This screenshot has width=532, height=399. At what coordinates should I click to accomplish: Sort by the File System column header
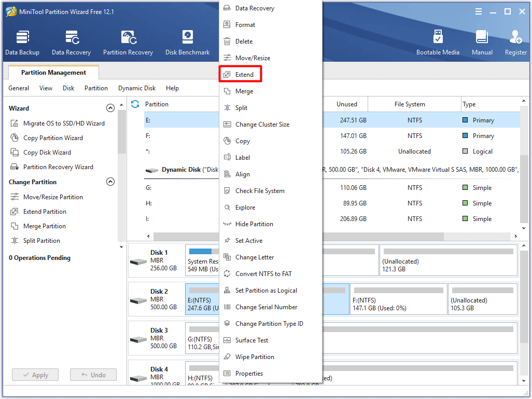tap(414, 104)
